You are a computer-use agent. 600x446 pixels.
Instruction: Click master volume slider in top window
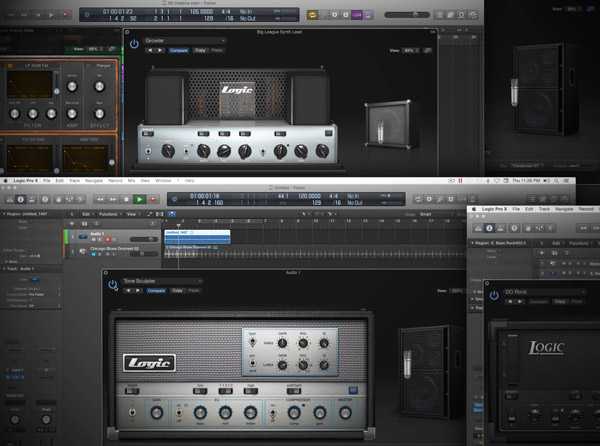coord(407,15)
